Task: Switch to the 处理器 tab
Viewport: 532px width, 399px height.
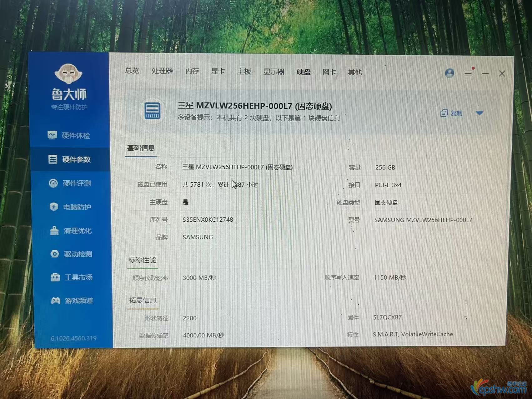Action: 162,71
